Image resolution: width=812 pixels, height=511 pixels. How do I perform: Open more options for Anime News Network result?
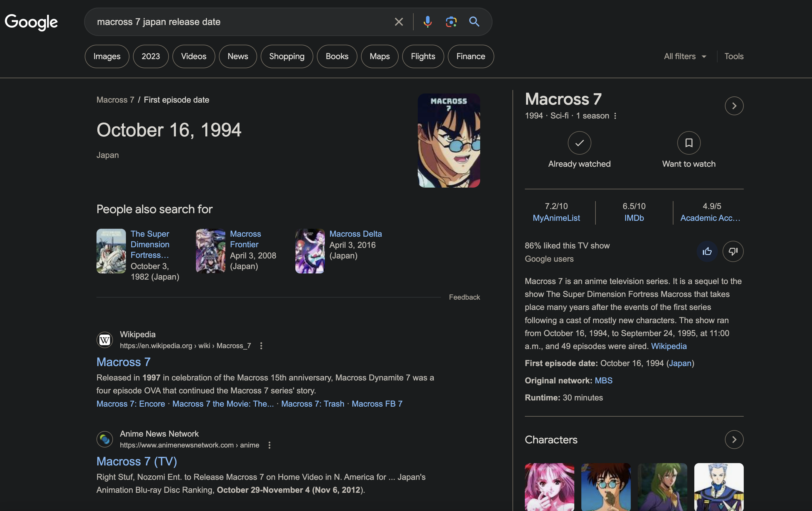click(269, 445)
